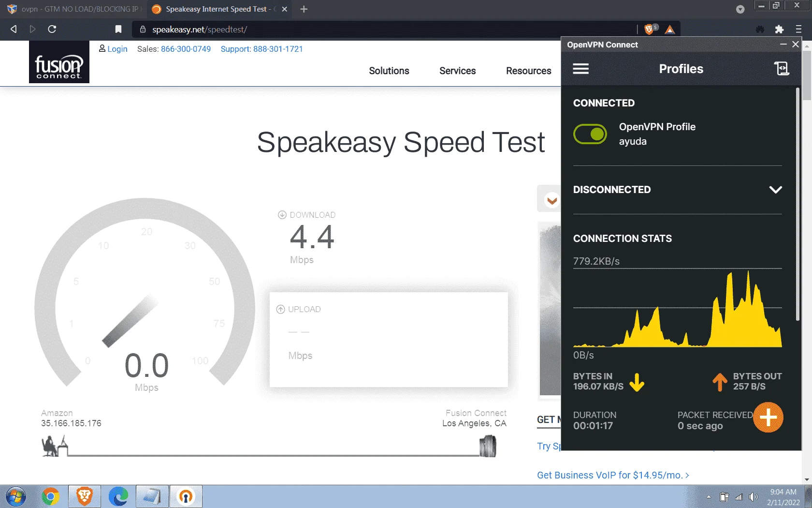
Task: Click the 779.2KB/s stats value
Action: (596, 261)
